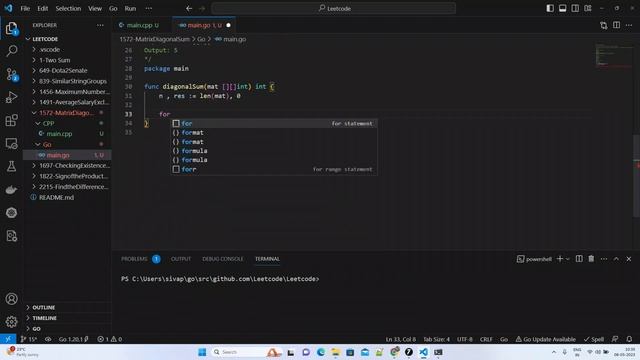Click the remote window indicator in status bar
The width and height of the screenshot is (640, 360).
tap(8, 339)
